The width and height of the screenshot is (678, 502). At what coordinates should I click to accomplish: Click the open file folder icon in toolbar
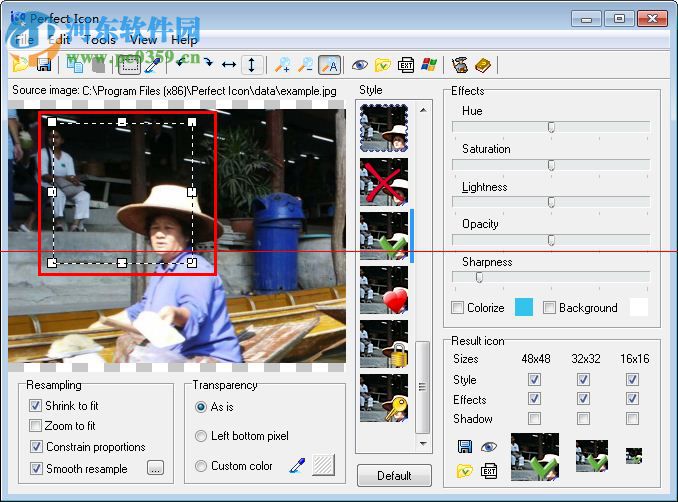click(x=19, y=65)
